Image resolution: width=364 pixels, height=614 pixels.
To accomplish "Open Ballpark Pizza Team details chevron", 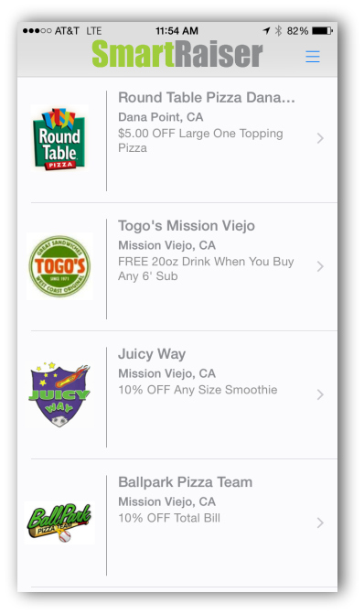I will (x=320, y=522).
